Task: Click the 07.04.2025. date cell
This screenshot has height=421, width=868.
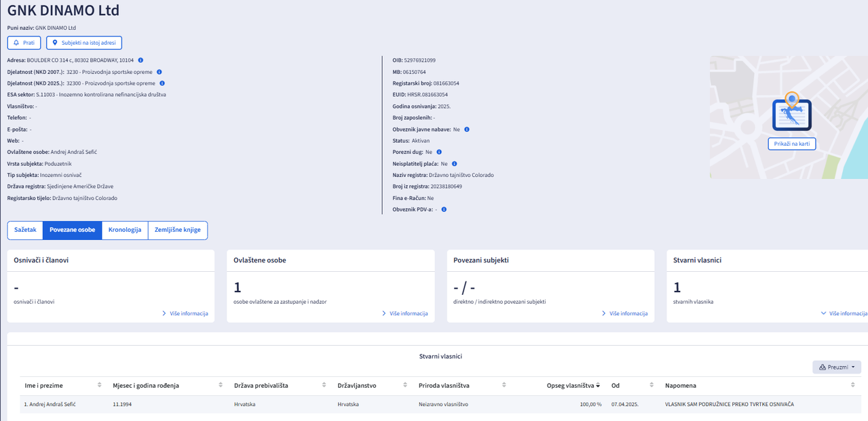Action: tap(626, 405)
